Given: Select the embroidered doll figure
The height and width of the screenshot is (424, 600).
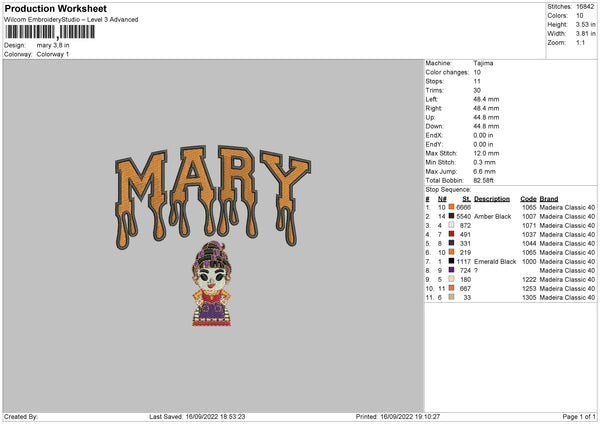Looking at the screenshot, I should click(212, 284).
